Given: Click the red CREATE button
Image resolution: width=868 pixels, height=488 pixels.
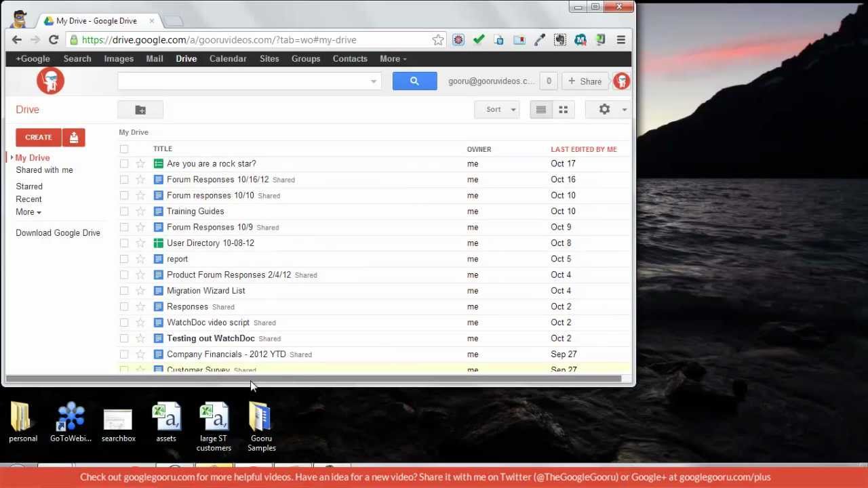Looking at the screenshot, I should pos(39,138).
